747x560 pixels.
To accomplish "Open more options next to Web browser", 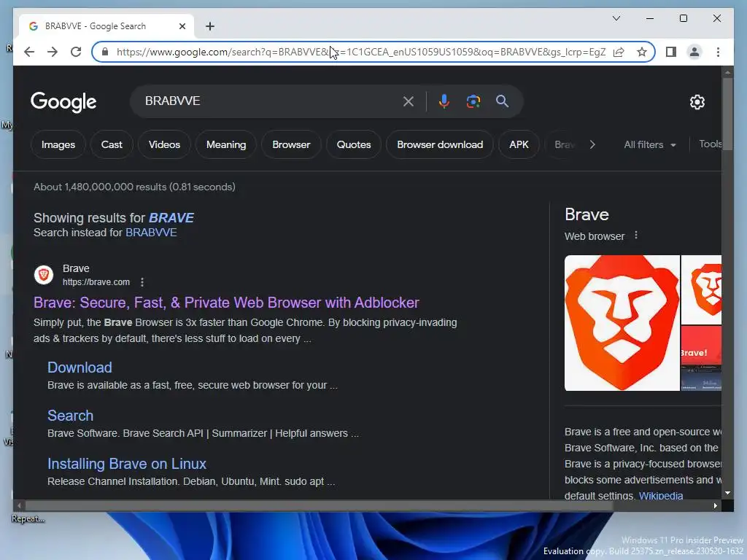I will point(635,236).
